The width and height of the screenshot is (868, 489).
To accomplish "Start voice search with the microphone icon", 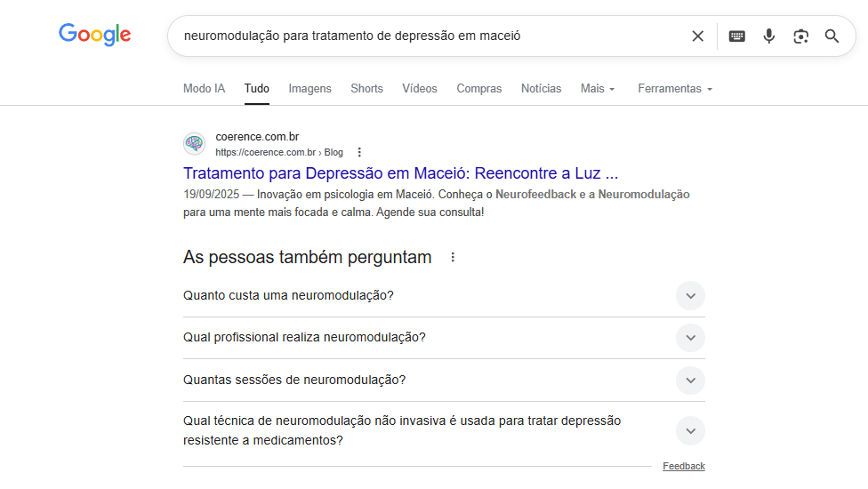I will (x=769, y=36).
